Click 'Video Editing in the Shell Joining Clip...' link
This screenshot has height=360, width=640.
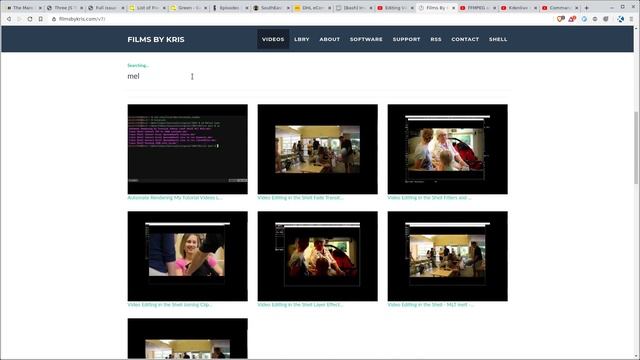[x=170, y=304]
